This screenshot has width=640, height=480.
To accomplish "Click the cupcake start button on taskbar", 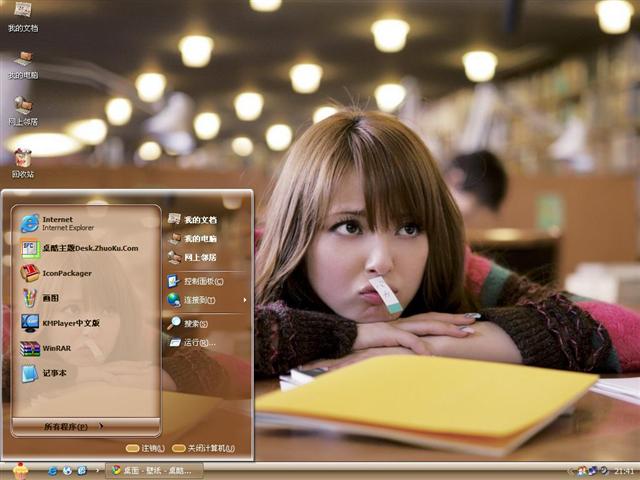I will pyautogui.click(x=20, y=471).
